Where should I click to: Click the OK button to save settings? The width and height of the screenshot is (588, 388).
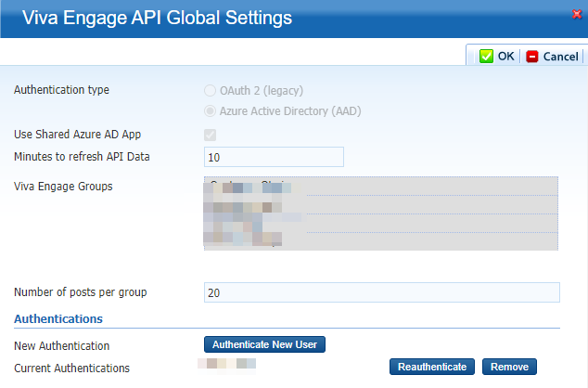click(497, 57)
